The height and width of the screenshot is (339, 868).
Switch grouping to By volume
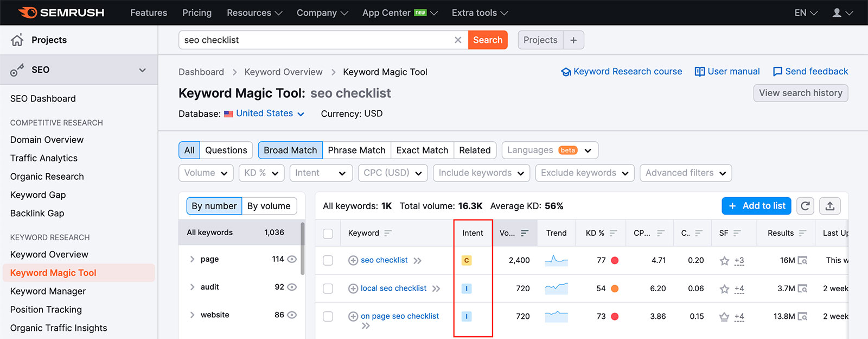(269, 206)
